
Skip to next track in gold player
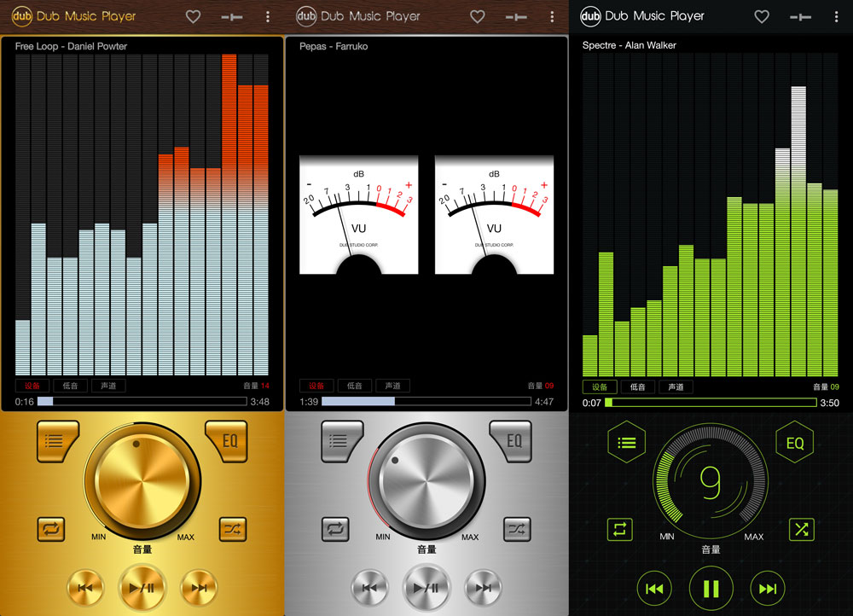coord(199,588)
